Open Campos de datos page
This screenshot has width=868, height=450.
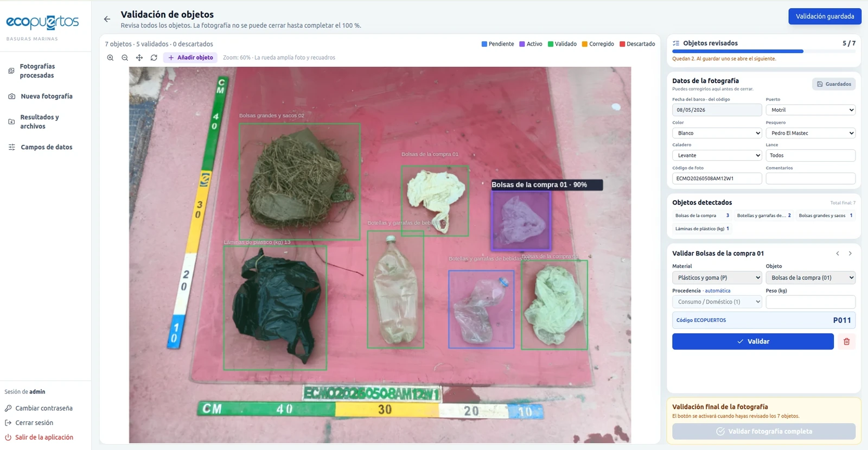pos(47,147)
